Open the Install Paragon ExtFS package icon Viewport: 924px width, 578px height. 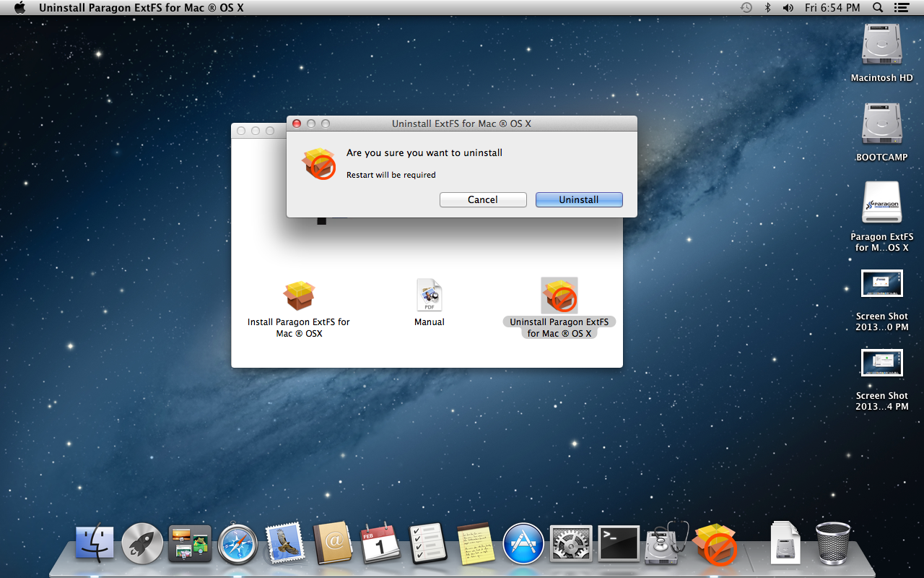[x=299, y=295]
